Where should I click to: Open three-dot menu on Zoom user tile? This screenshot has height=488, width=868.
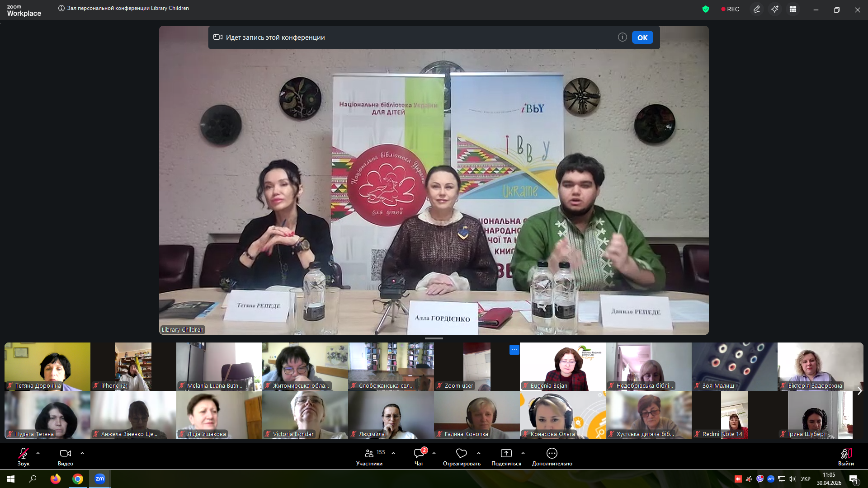click(x=514, y=350)
